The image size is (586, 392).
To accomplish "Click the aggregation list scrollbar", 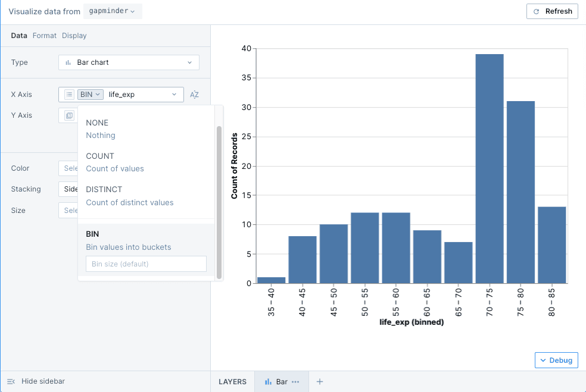I will 219,202.
